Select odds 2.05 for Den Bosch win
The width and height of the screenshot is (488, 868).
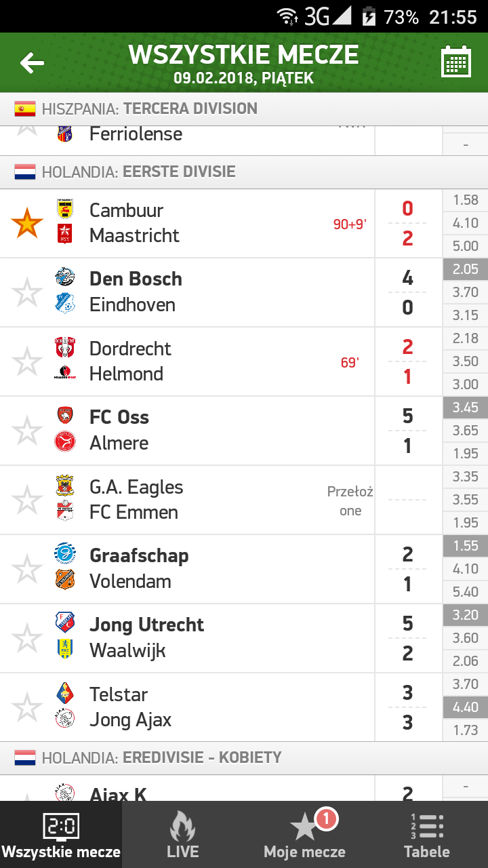click(466, 269)
